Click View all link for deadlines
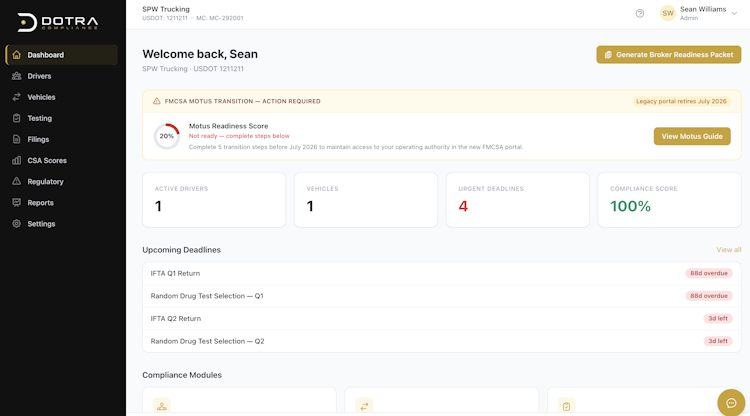Screen dimensions: 750x416 coord(728,250)
